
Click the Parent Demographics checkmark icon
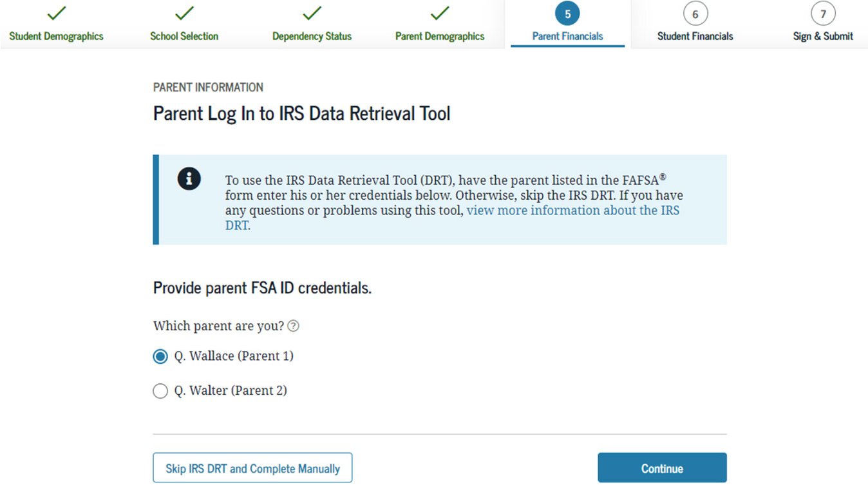440,13
